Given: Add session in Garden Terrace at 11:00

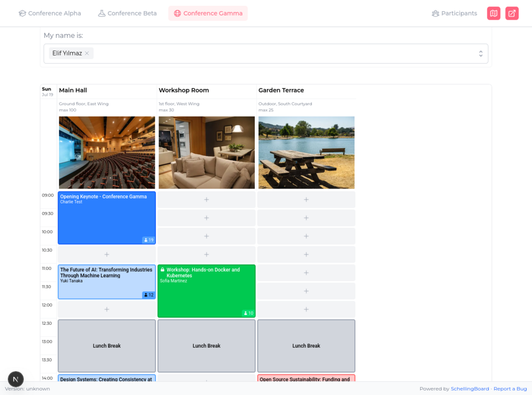Looking at the screenshot, I should click(x=306, y=273).
